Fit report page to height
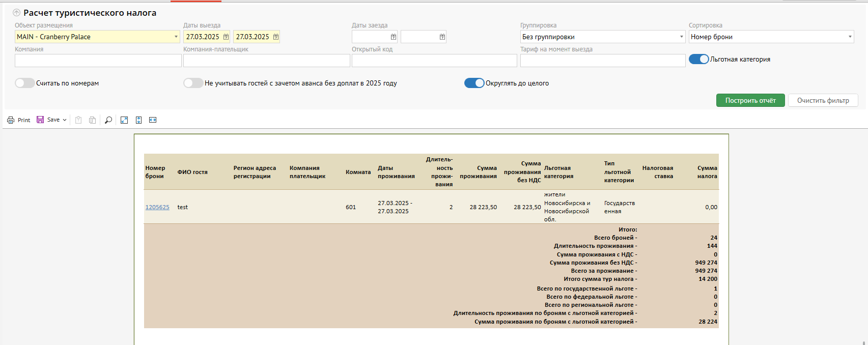Screen dimensions: 868x345 [x=138, y=120]
